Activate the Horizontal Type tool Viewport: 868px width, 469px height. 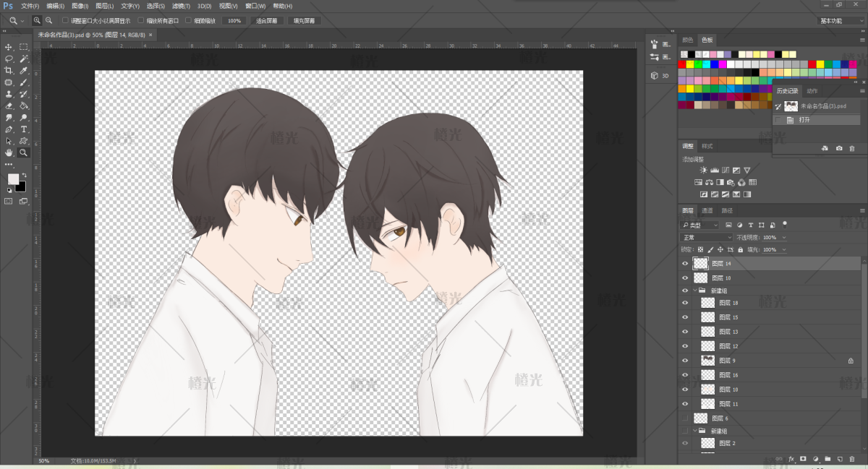pyautogui.click(x=23, y=129)
